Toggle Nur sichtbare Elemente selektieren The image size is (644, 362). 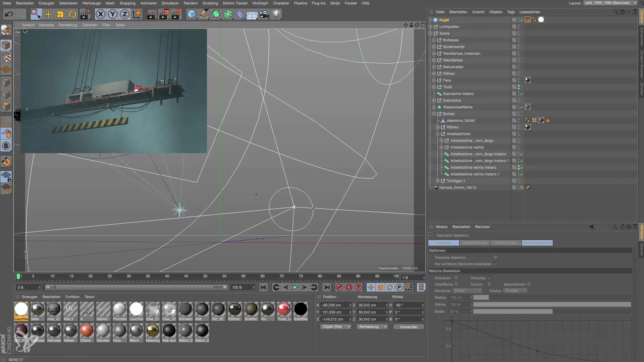pyautogui.click(x=495, y=264)
